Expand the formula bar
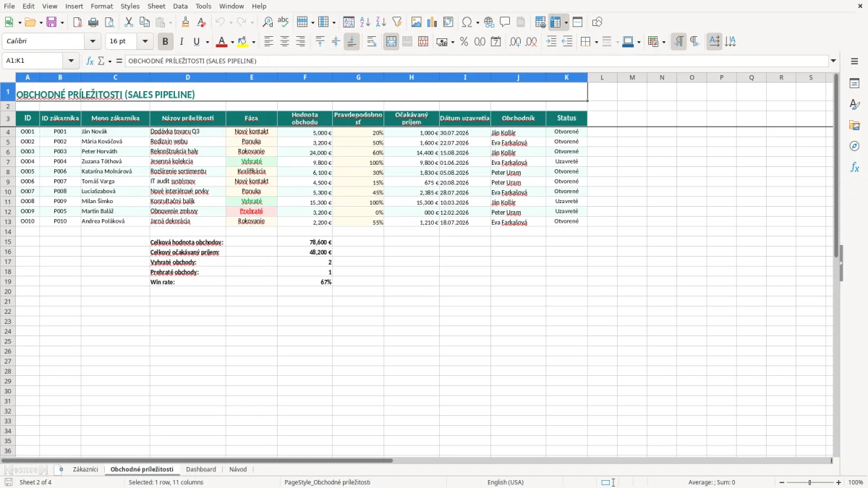The height and width of the screenshot is (488, 868). (x=833, y=61)
